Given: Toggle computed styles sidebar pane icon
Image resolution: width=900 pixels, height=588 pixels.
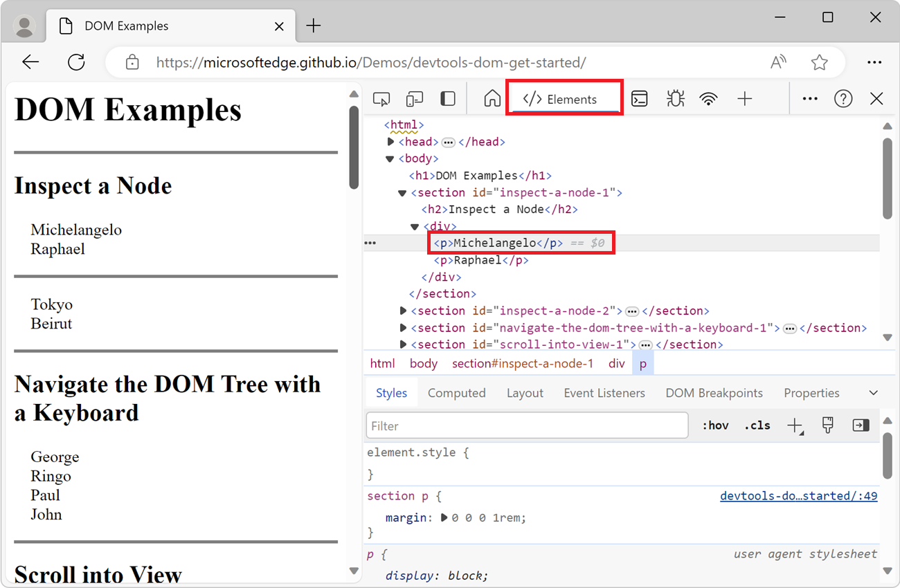Looking at the screenshot, I should 861,425.
